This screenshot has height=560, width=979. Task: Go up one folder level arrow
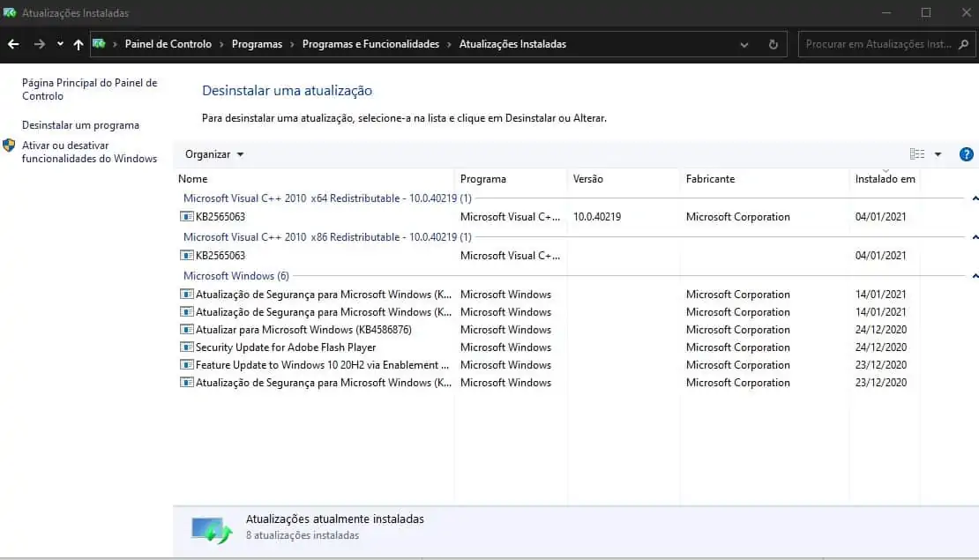(78, 44)
